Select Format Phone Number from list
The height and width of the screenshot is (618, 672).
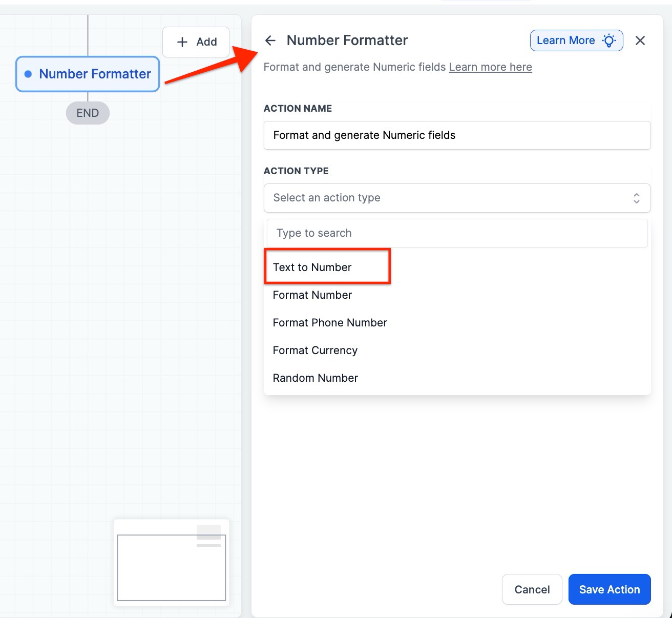(330, 323)
